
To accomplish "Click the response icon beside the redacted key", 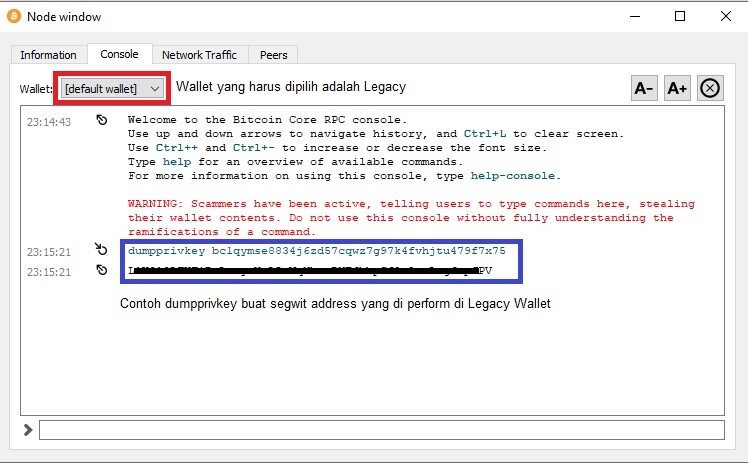I will click(x=102, y=270).
